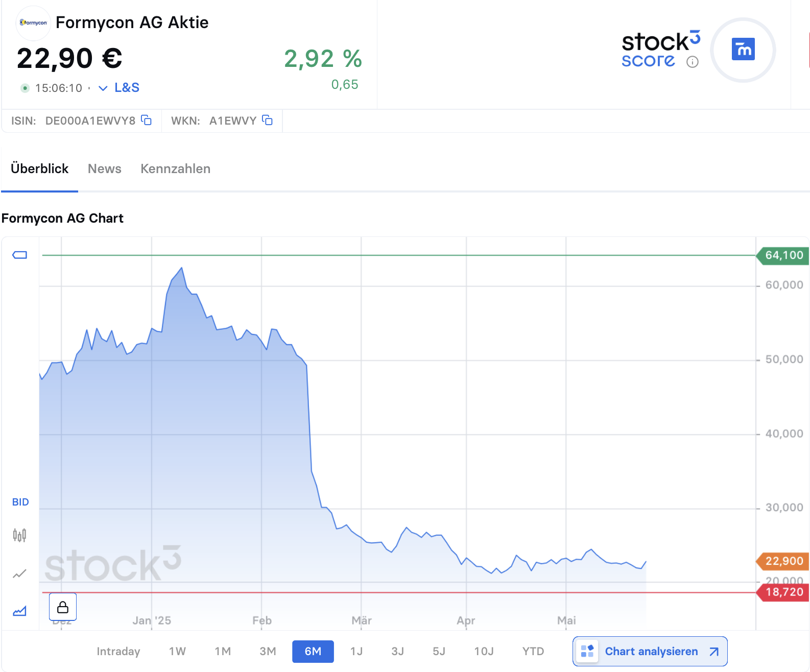Image resolution: width=810 pixels, height=672 pixels.
Task: Click the arrow on Chart analysieren
Action: coord(714,652)
